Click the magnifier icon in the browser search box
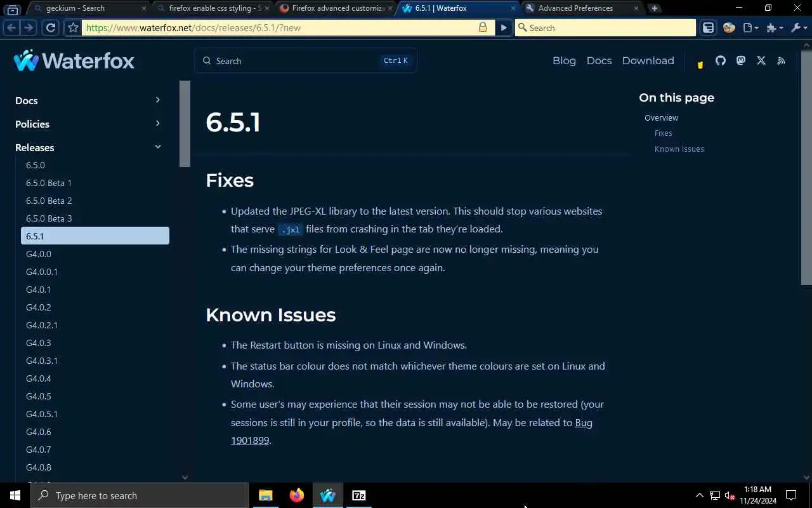 (x=522, y=28)
